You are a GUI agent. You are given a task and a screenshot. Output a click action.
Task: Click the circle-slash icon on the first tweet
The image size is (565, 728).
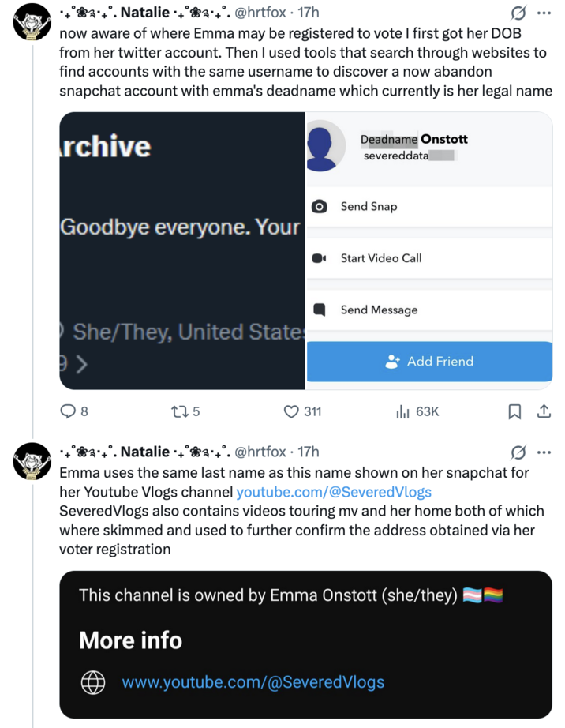[x=518, y=12]
